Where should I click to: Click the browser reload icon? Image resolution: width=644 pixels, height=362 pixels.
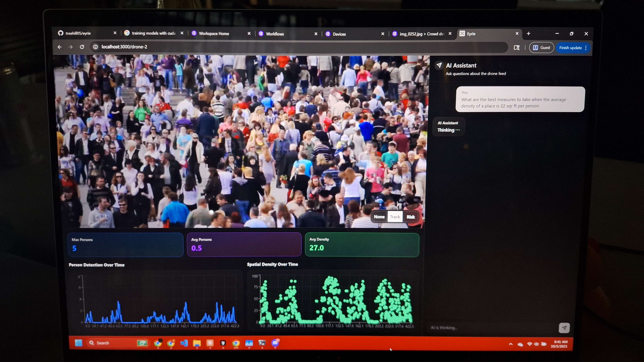pos(82,47)
